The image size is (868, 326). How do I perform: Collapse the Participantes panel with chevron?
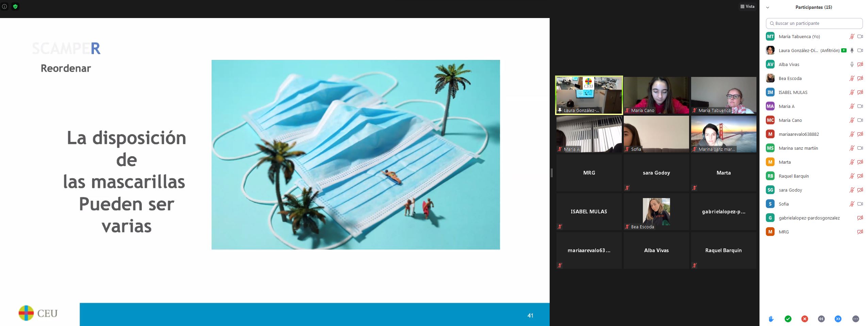tap(768, 7)
